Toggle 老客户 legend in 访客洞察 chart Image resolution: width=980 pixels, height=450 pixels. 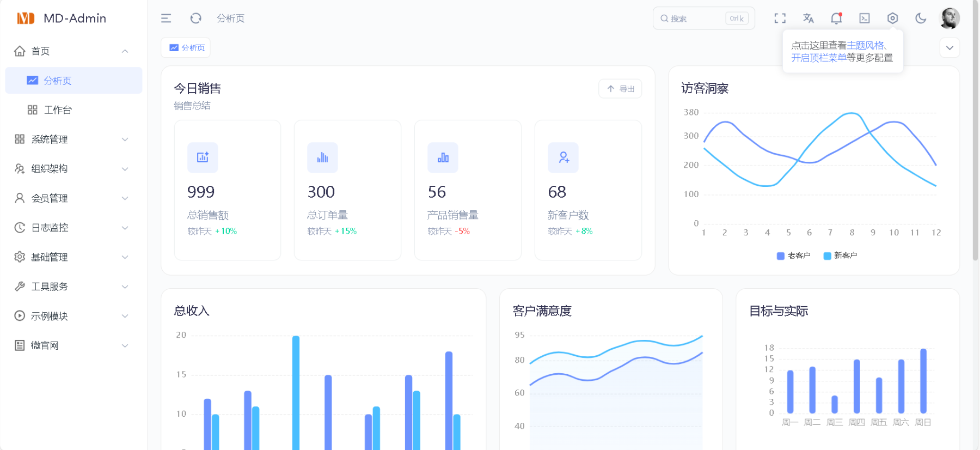[793, 256]
